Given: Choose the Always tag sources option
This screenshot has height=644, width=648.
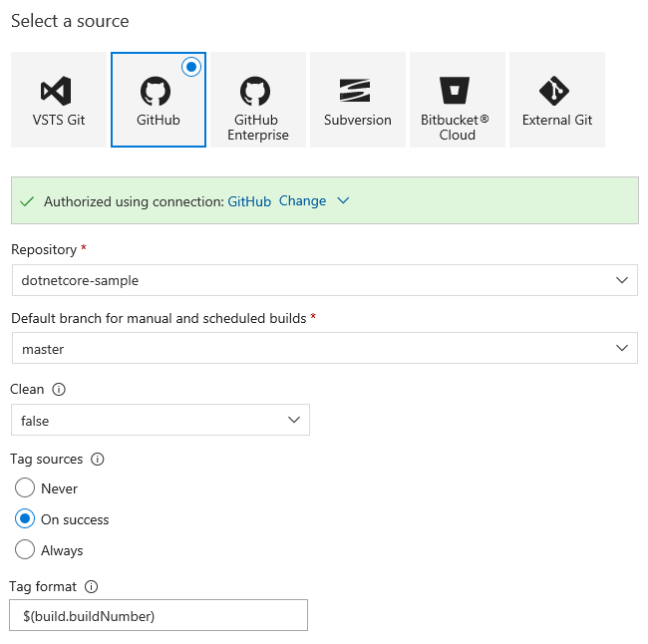Looking at the screenshot, I should [25, 550].
